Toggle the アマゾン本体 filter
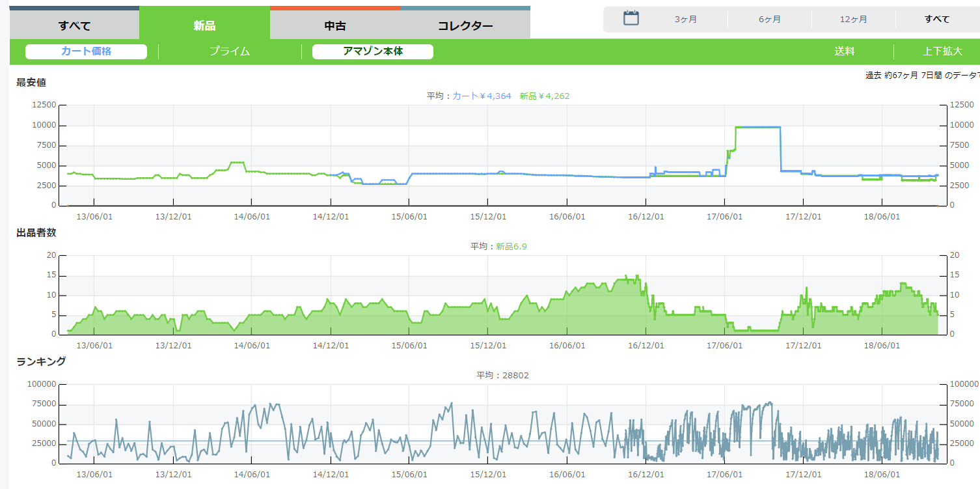The image size is (980, 489). coord(373,51)
